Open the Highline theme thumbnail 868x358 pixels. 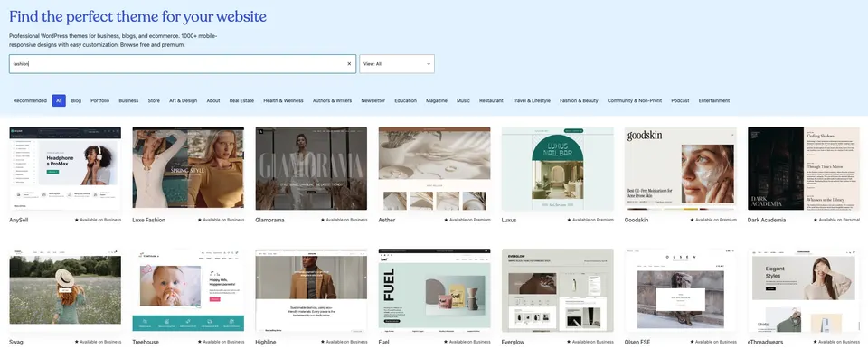pos(311,290)
